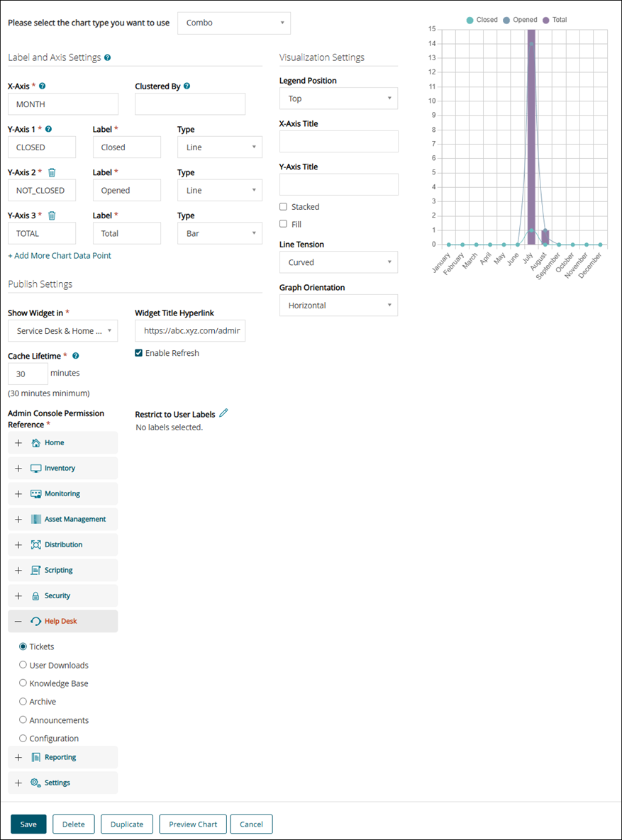The image size is (622, 840).
Task: Click the Preview Chart button
Action: 193,824
